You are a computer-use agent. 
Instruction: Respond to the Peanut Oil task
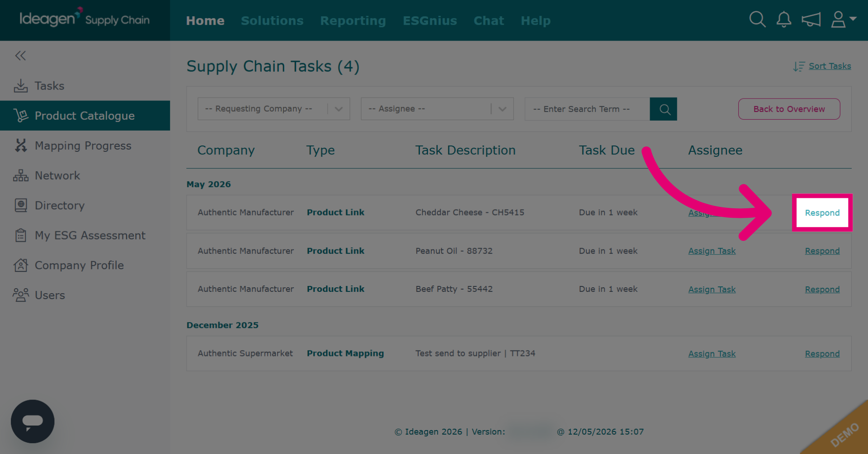(x=822, y=251)
